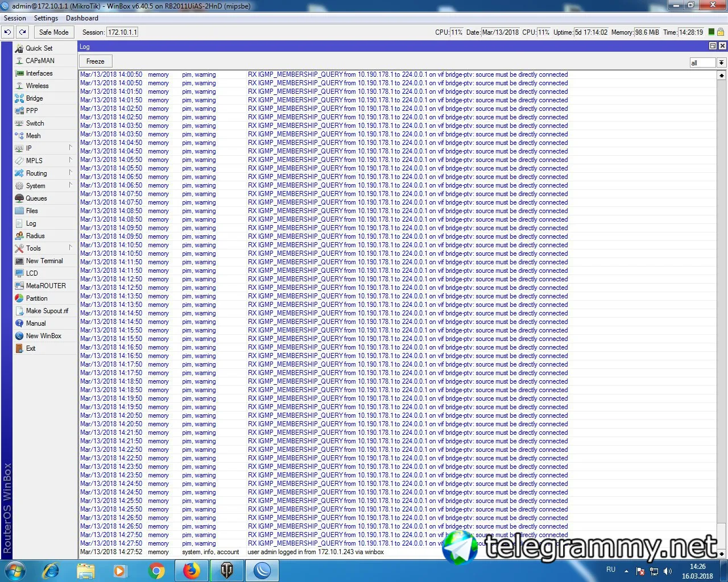Screen dimensions: 728x582
Task: Open the Manual help icon
Action: [19, 323]
